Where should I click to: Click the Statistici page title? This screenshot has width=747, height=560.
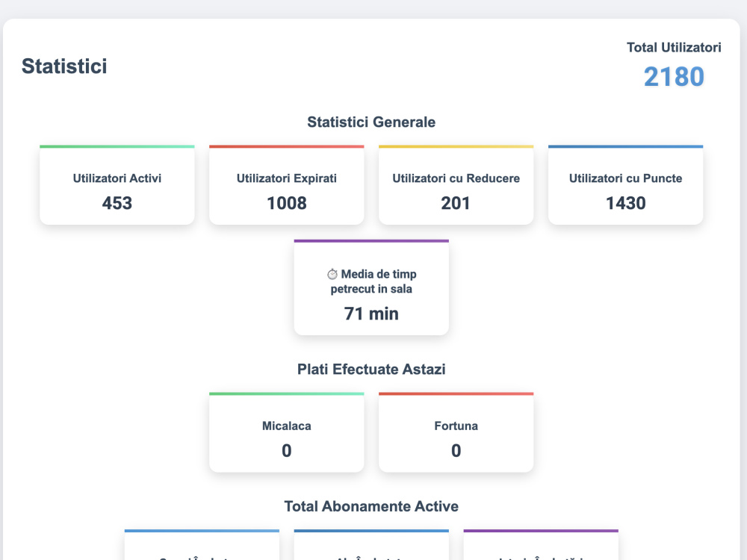[64, 66]
